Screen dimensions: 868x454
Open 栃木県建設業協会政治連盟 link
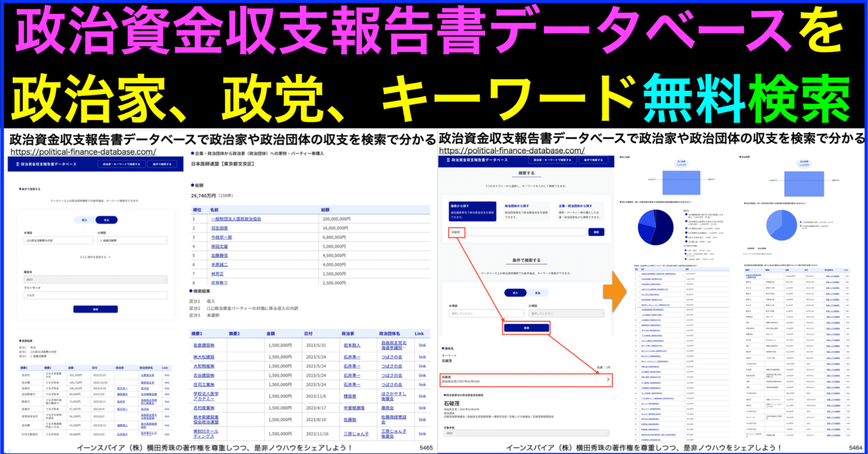click(206, 420)
